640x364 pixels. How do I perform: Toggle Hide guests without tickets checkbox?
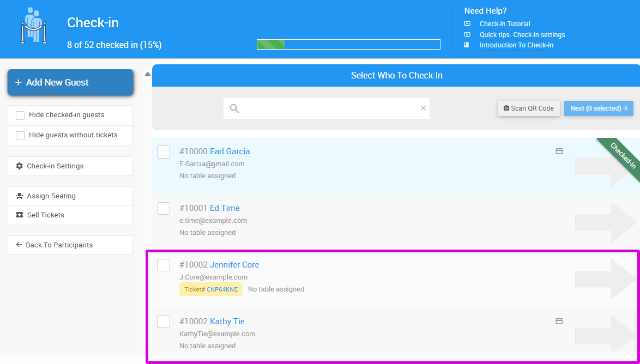pos(20,136)
